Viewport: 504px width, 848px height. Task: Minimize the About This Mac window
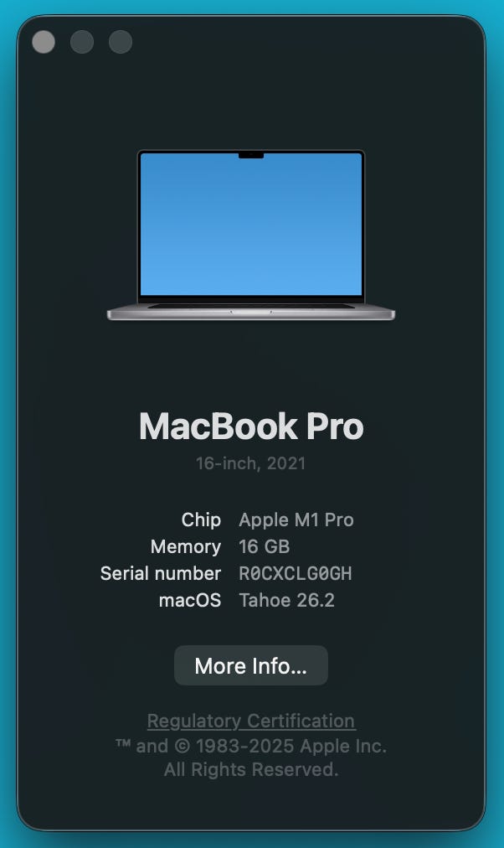(82, 42)
